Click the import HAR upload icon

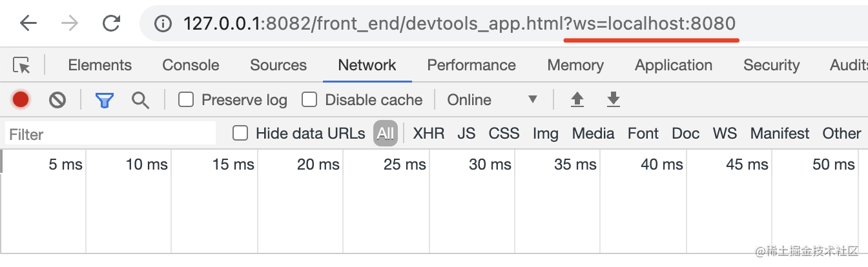(x=577, y=100)
